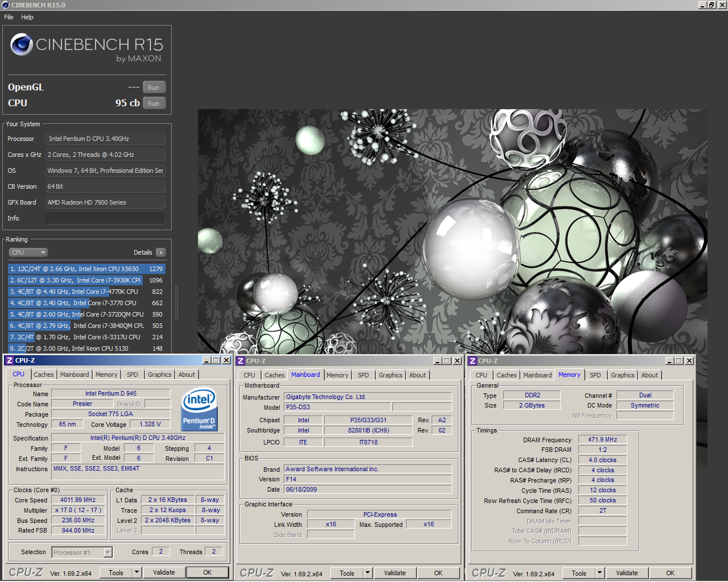Click the Cinebench title bar app icon

(x=6, y=5)
